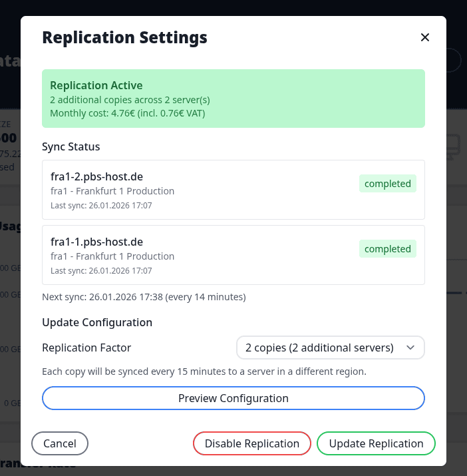Click the monitor icon behind the dialog

(453, 145)
